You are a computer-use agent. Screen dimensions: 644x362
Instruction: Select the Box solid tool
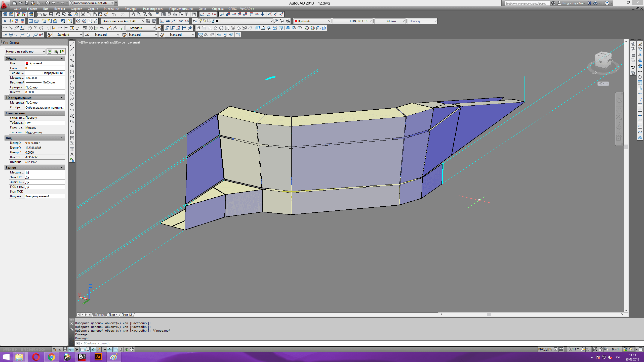click(204, 28)
